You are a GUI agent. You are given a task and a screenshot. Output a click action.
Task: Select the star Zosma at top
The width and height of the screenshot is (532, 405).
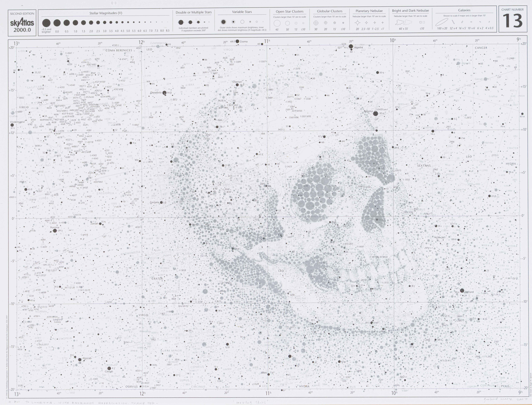(237, 41)
